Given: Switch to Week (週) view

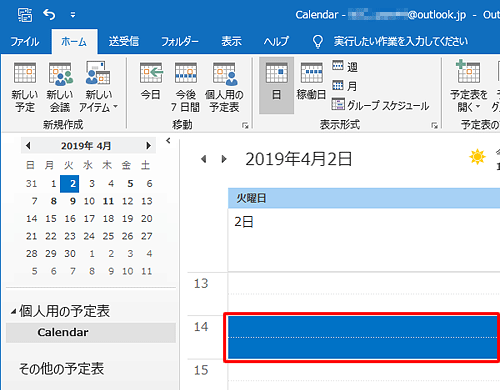Looking at the screenshot, I should pos(345,66).
